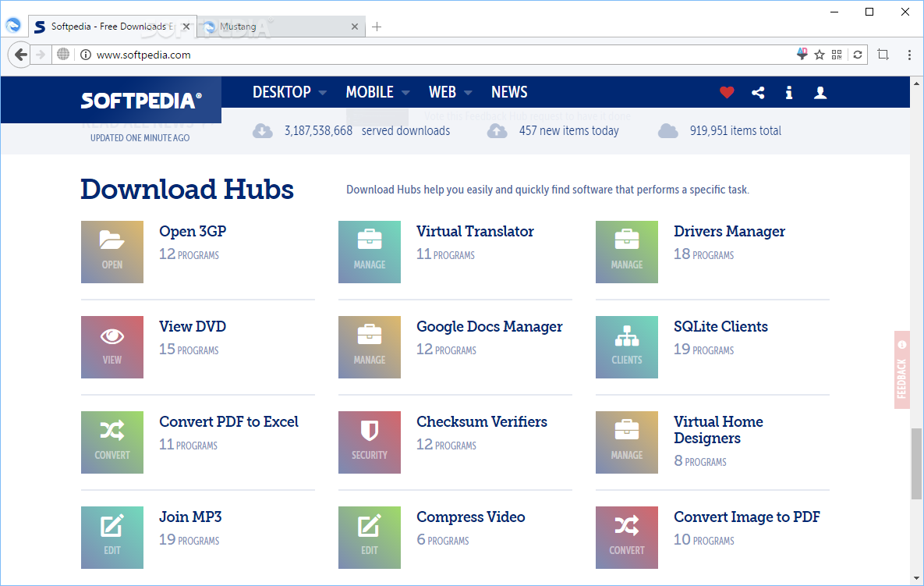Click the Compress Video edit tile

tap(370, 537)
